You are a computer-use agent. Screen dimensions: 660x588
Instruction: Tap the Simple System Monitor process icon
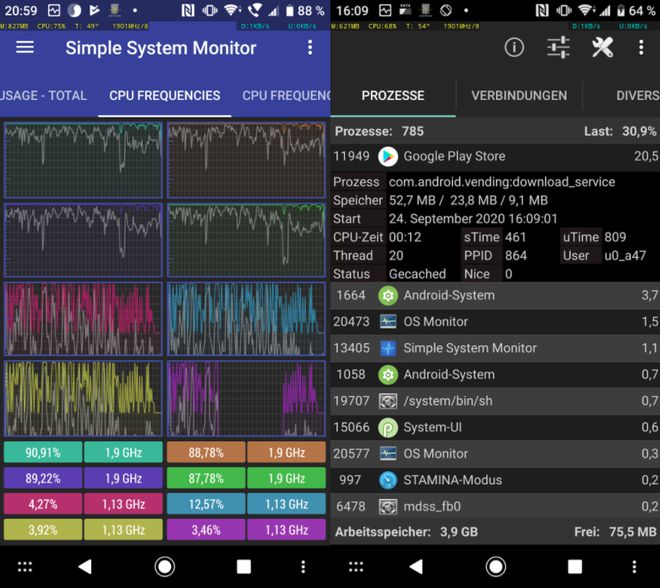pos(388,349)
